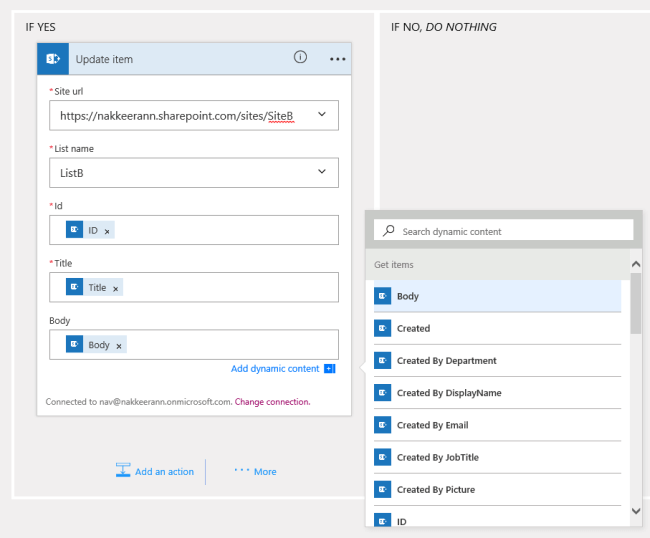Expand the Site url dropdown
Viewport: 650px width, 538px height.
[x=322, y=115]
